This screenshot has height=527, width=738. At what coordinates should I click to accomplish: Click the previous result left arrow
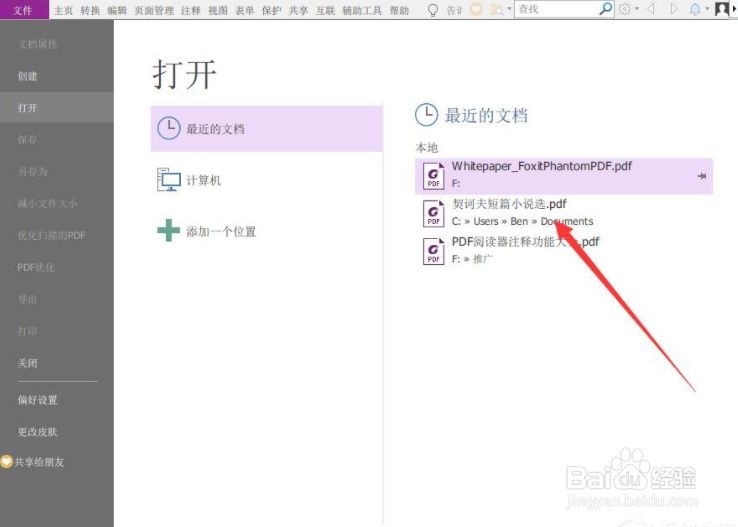tap(652, 9)
